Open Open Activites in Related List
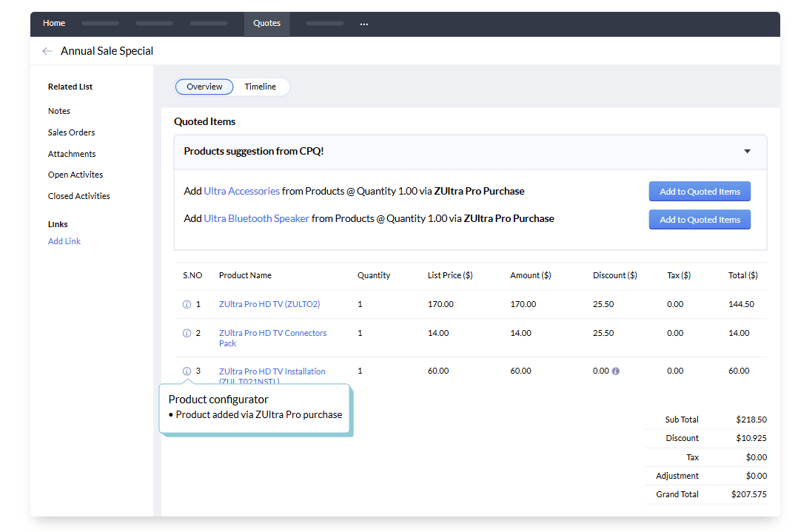The width and height of the screenshot is (798, 532). click(x=76, y=175)
